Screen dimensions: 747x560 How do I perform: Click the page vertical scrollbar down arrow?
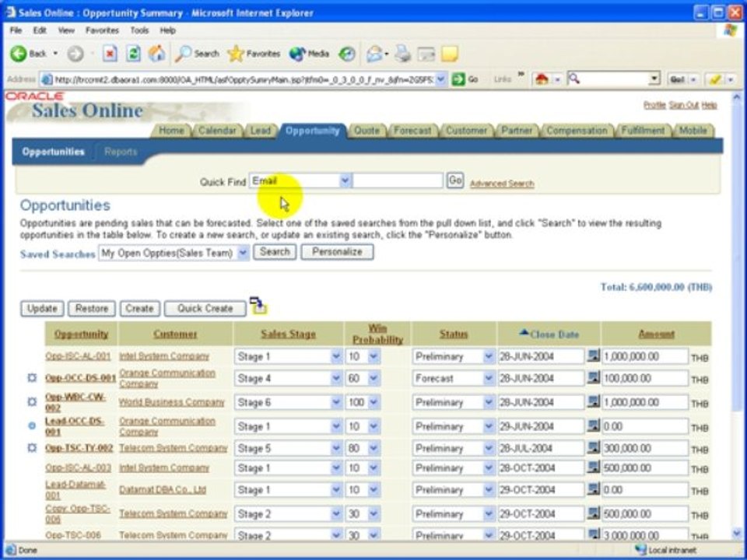[x=737, y=532]
